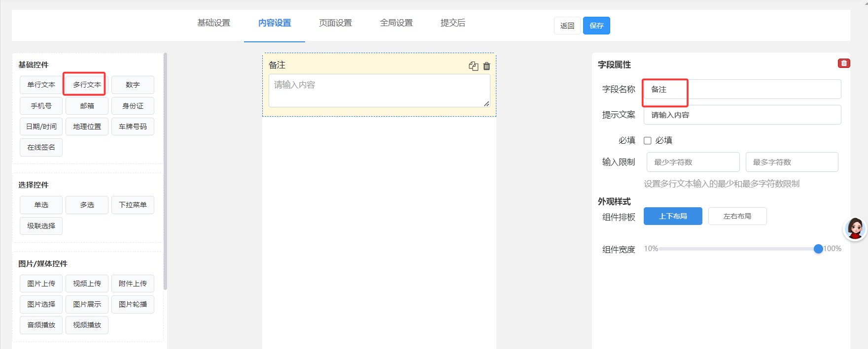Select the 上下布局 layout option
The height and width of the screenshot is (349, 868).
tap(673, 216)
